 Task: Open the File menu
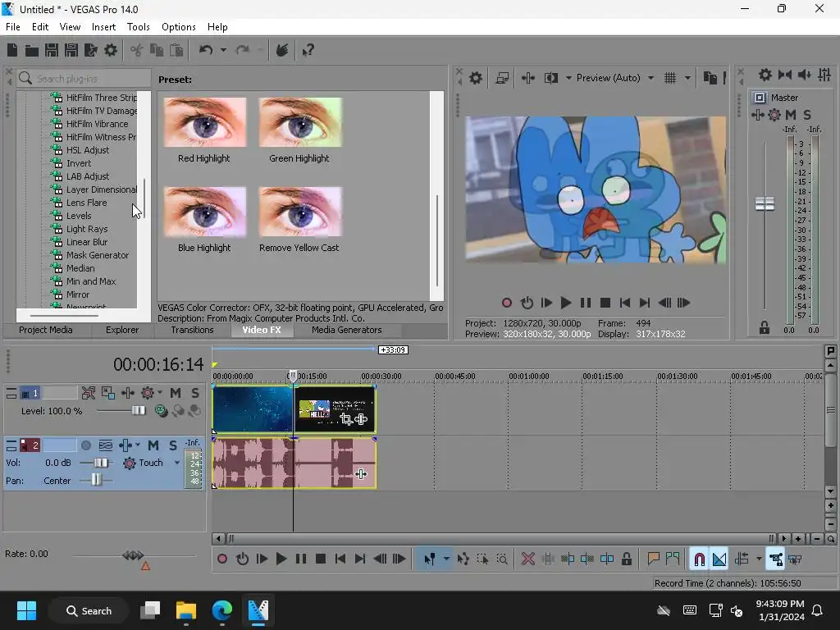(13, 27)
